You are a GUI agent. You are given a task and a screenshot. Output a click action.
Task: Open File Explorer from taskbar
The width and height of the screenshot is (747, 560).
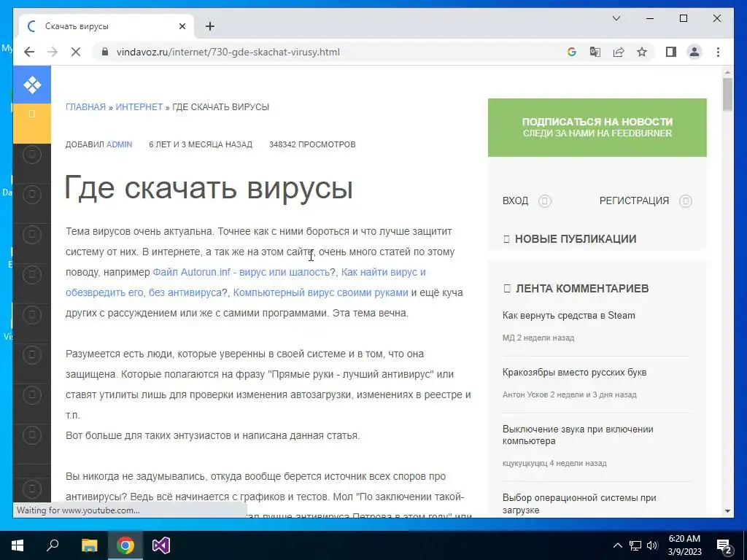(89, 545)
